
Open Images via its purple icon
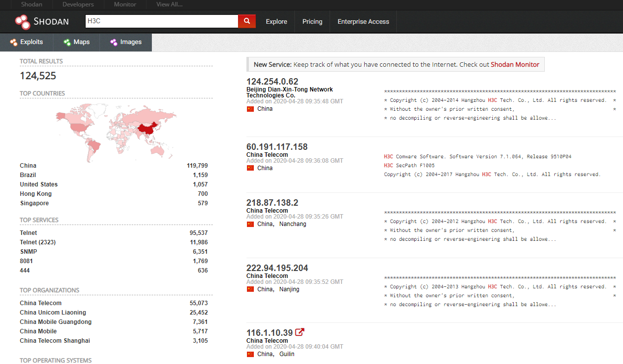114,43
